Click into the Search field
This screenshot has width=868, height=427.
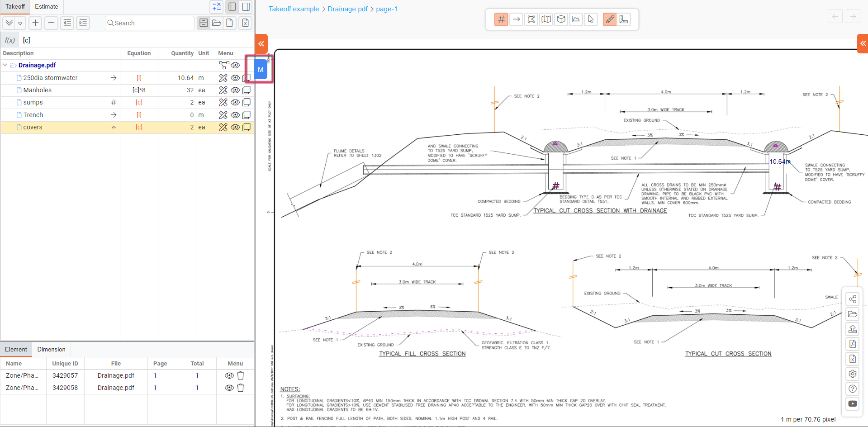[149, 23]
